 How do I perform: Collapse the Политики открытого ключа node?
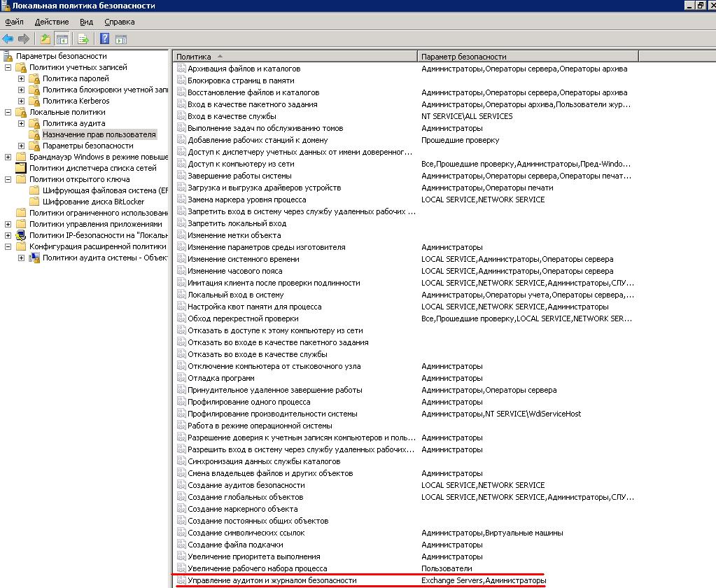coord(8,179)
